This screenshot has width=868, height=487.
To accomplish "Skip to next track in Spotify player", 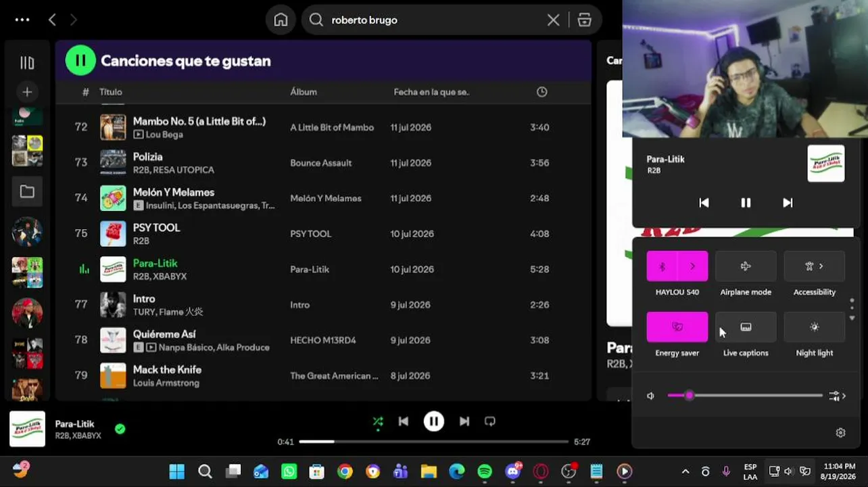I will (464, 421).
